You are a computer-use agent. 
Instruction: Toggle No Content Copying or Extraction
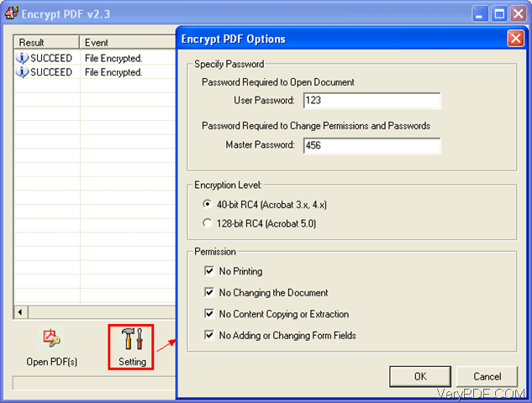209,313
